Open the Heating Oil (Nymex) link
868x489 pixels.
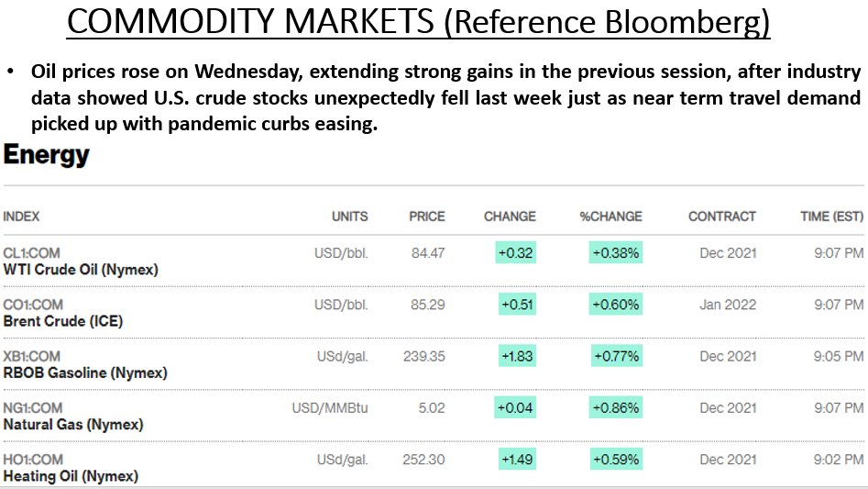[71, 476]
